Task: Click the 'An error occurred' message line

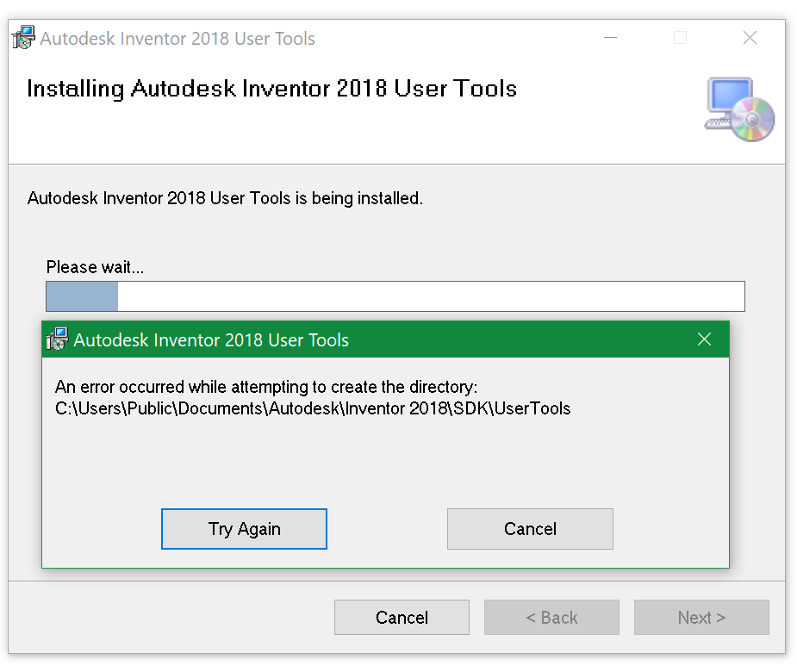Action: pyautogui.click(x=266, y=387)
